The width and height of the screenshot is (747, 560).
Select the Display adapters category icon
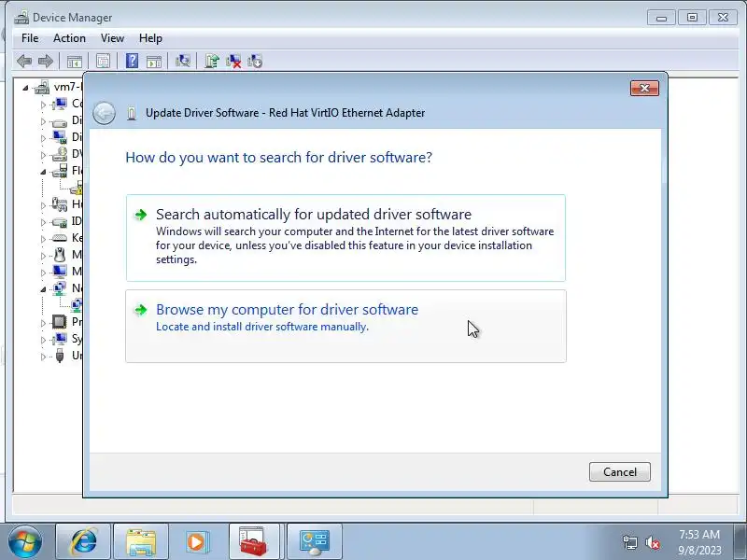[60, 137]
